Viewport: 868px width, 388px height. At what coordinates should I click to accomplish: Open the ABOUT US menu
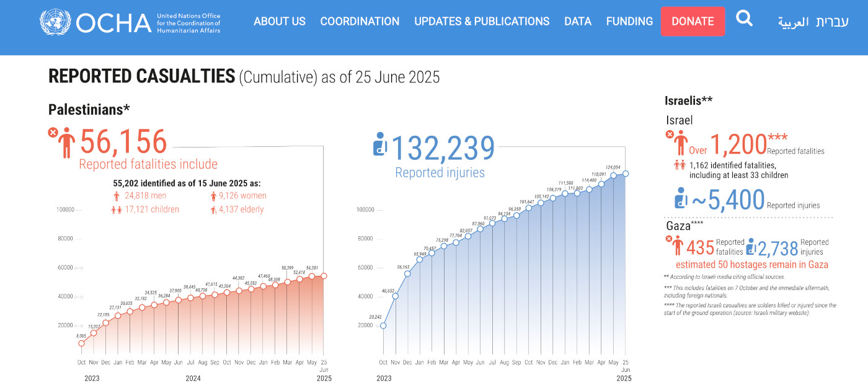[x=280, y=21]
